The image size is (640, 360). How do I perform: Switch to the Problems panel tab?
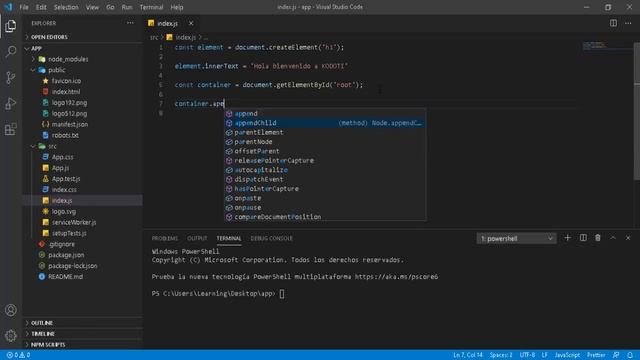point(164,238)
